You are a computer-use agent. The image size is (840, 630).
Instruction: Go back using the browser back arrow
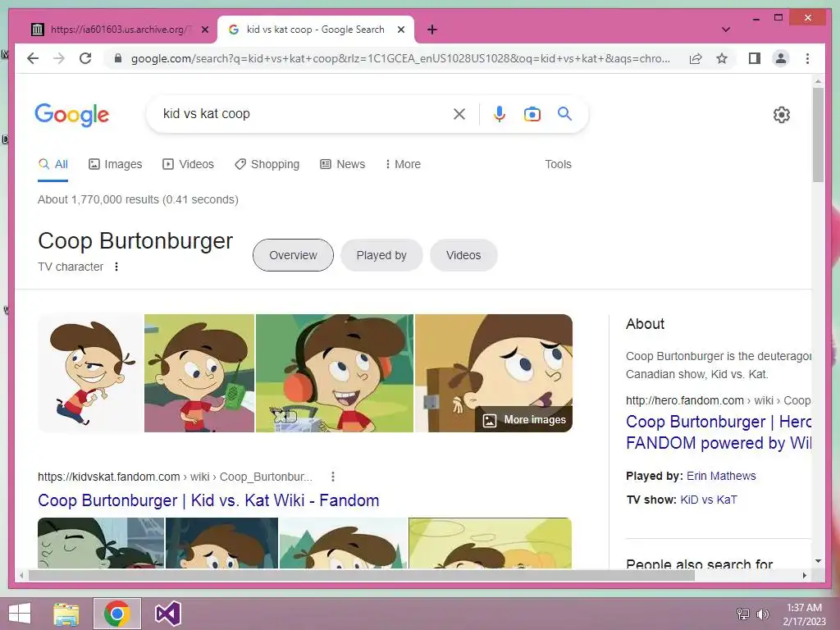tap(33, 58)
